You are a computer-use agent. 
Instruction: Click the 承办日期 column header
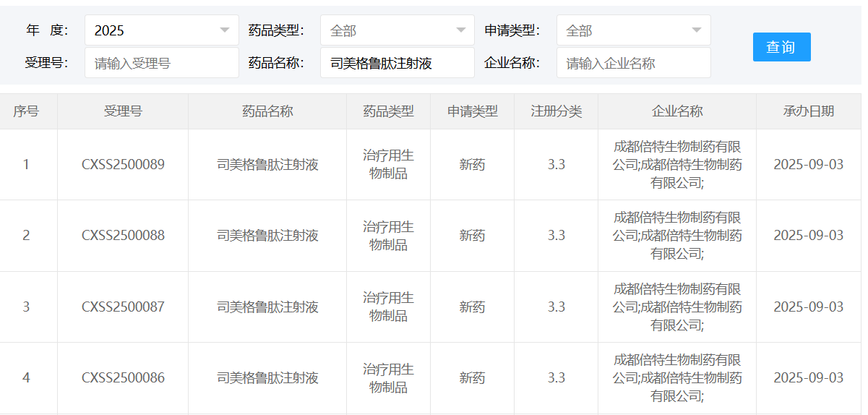coord(808,111)
